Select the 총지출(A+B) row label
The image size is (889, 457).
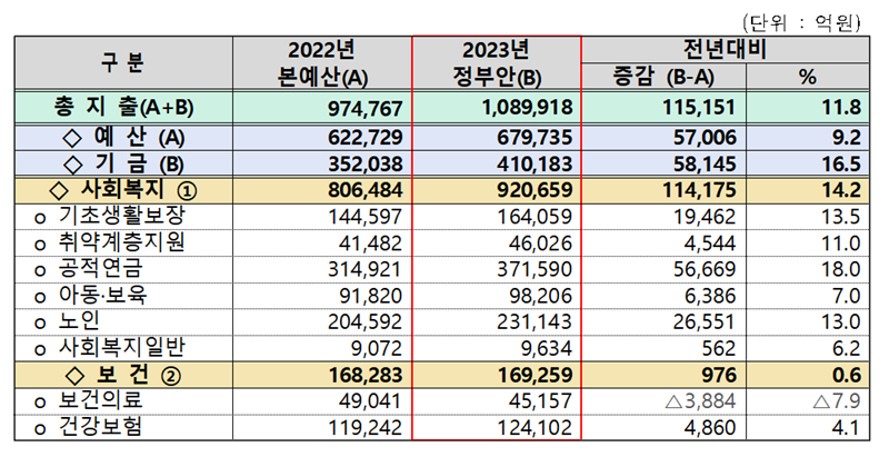124,107
